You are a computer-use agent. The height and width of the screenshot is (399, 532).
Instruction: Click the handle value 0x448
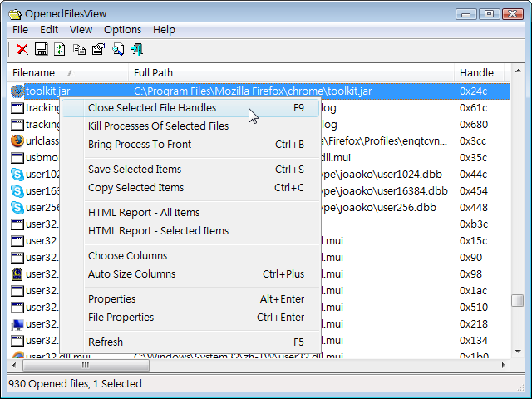click(x=474, y=207)
